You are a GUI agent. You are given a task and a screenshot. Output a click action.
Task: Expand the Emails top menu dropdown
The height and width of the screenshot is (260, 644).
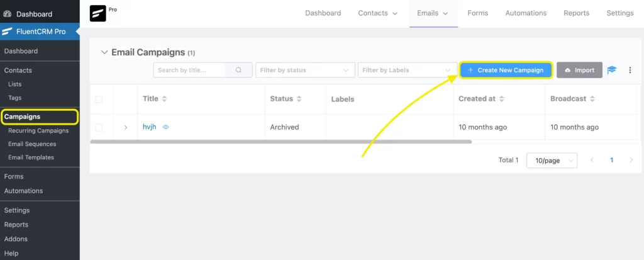tap(433, 13)
